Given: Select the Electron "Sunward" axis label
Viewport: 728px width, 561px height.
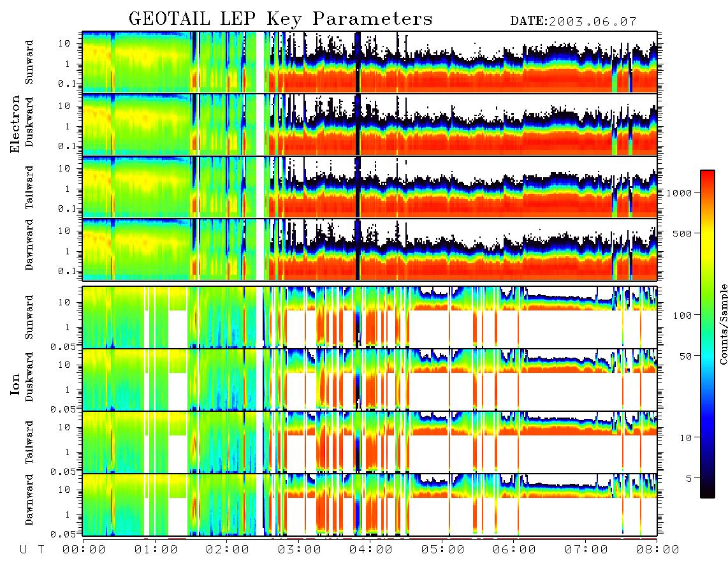Looking at the screenshot, I should coord(29,62).
